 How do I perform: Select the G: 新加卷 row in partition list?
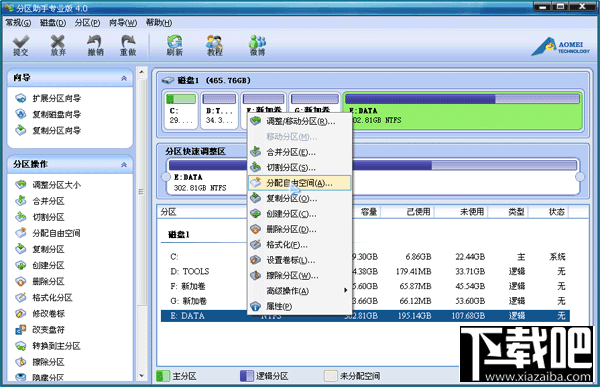(365, 301)
